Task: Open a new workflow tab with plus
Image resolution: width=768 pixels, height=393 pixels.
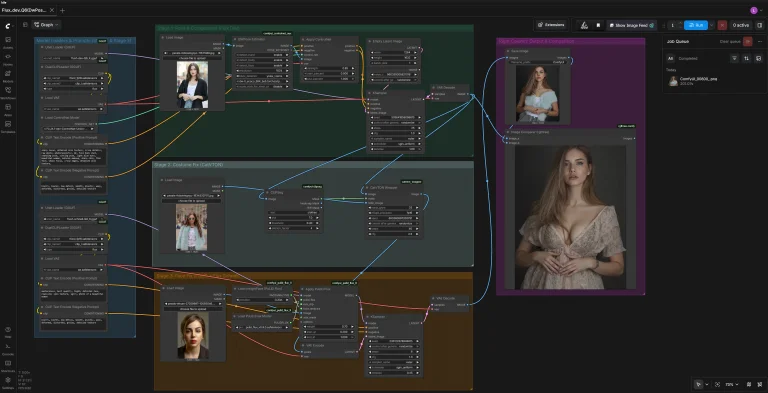Action: 62,10
